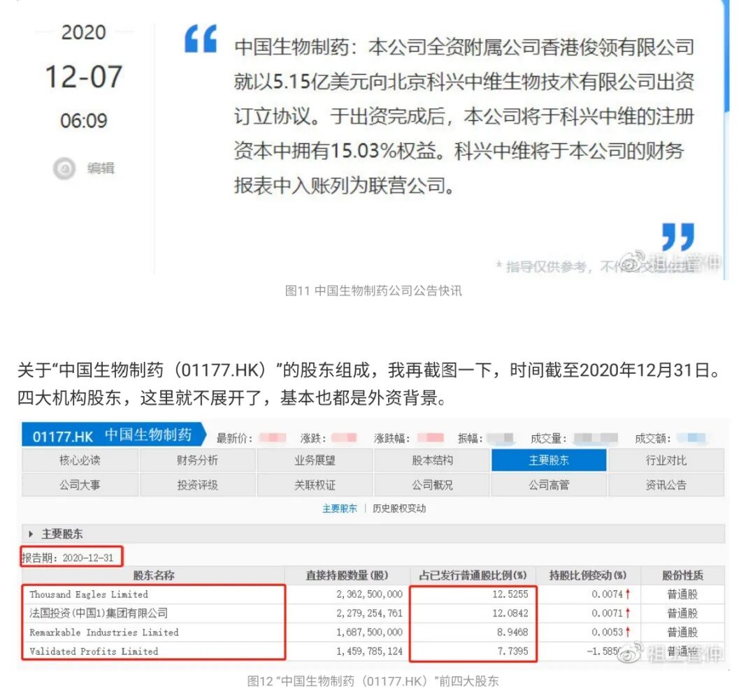The width and height of the screenshot is (755, 700).
Task: Select the 报告期: 2020-12-31 text
Action: click(68, 557)
